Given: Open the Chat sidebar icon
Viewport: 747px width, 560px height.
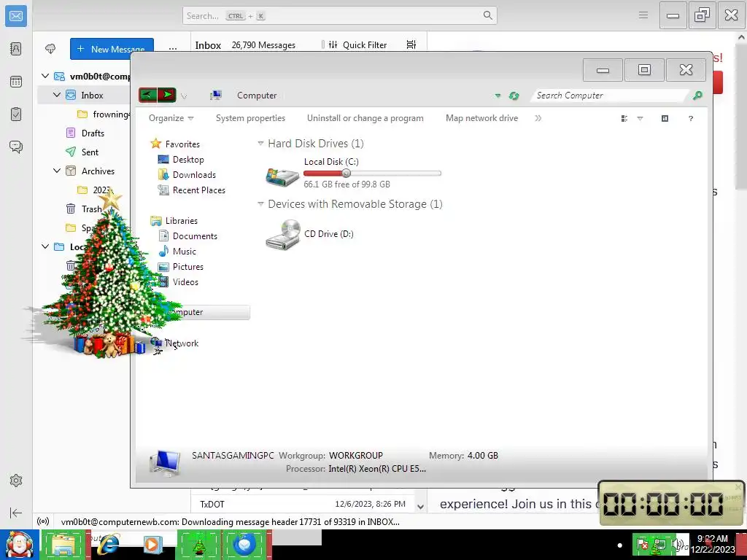Looking at the screenshot, I should click(16, 147).
